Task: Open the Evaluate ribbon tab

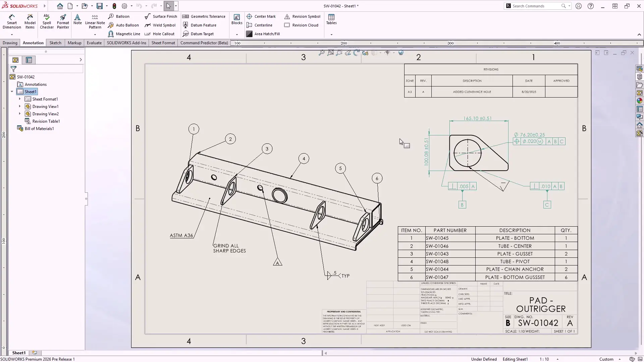Action: pyautogui.click(x=94, y=43)
